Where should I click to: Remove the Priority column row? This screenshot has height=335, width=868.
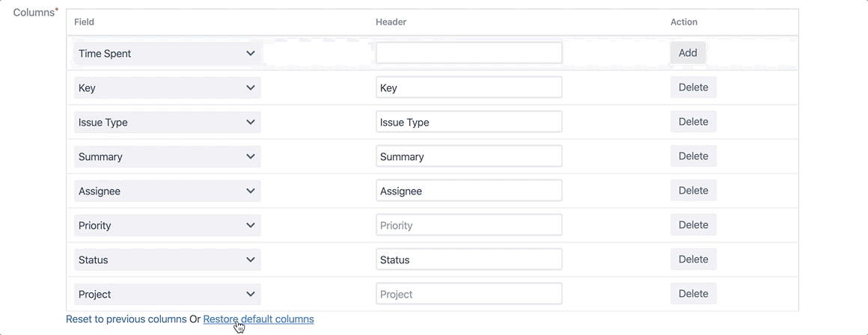tap(693, 225)
